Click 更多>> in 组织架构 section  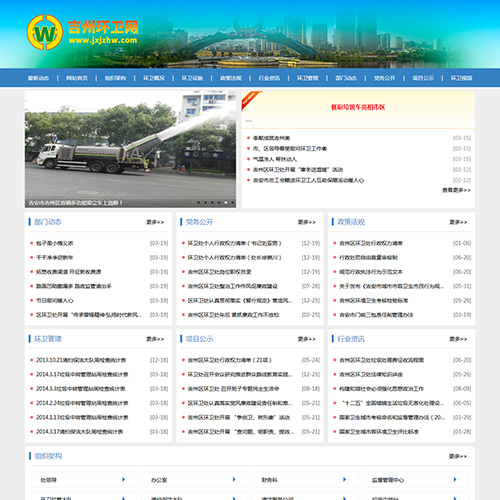(458, 456)
